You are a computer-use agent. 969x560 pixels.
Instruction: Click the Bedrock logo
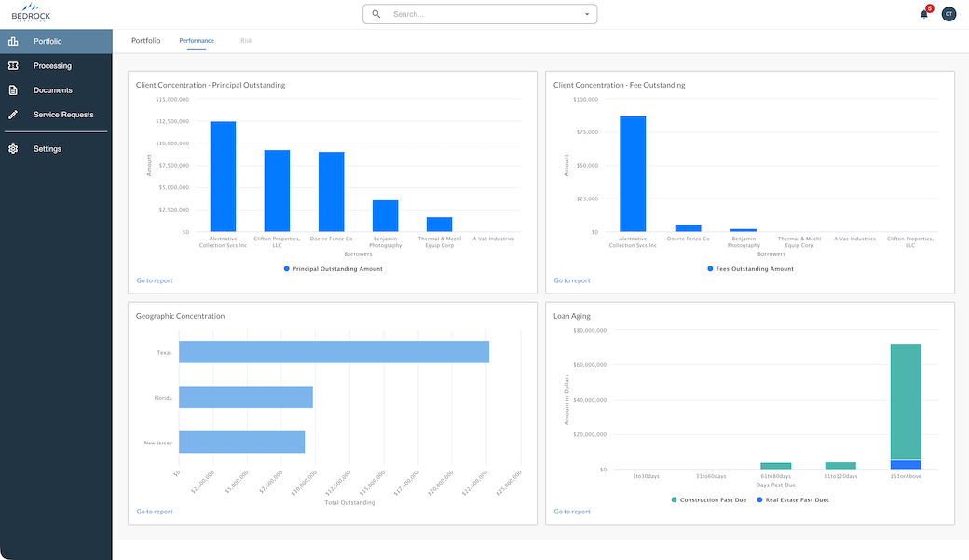point(31,12)
